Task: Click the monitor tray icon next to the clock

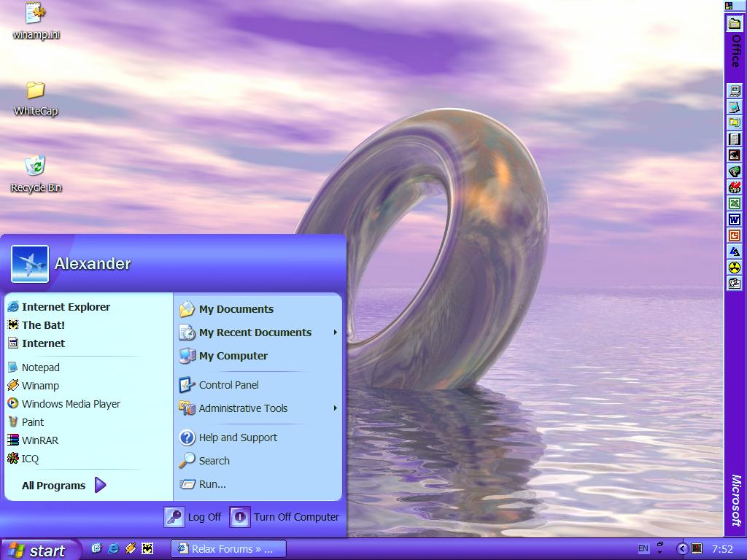Action: coord(696,548)
